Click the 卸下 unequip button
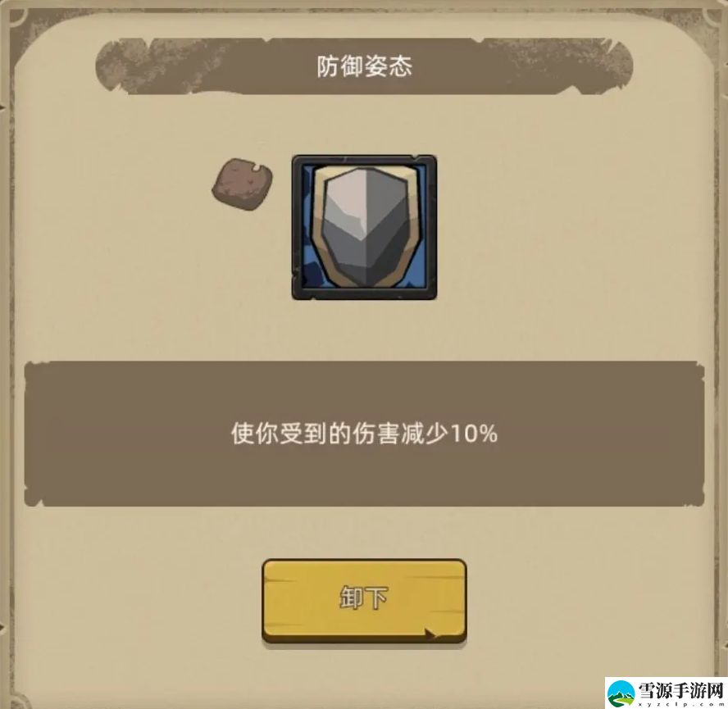This screenshot has width=728, height=709. [x=364, y=601]
